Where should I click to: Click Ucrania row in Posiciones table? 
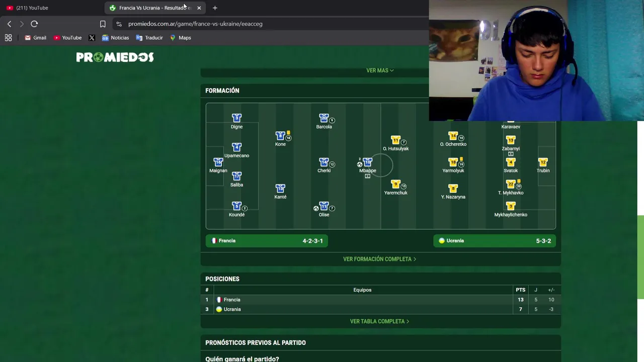[380, 309]
